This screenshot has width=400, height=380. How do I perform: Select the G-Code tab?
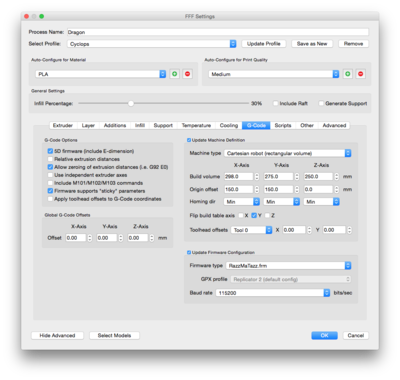coord(256,125)
